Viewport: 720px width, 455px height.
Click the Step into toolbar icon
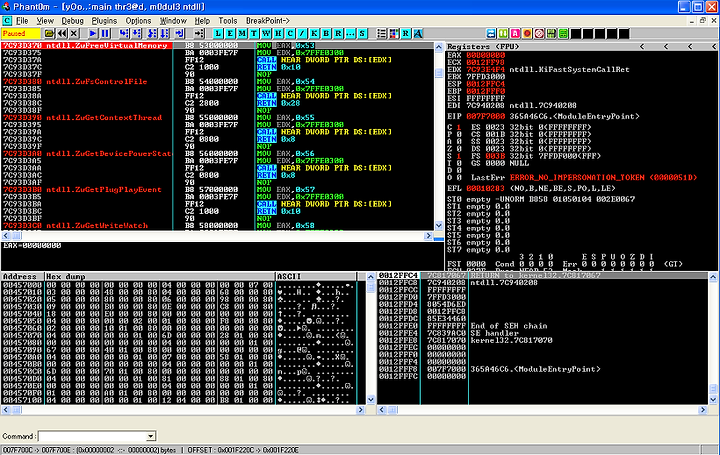(x=124, y=34)
